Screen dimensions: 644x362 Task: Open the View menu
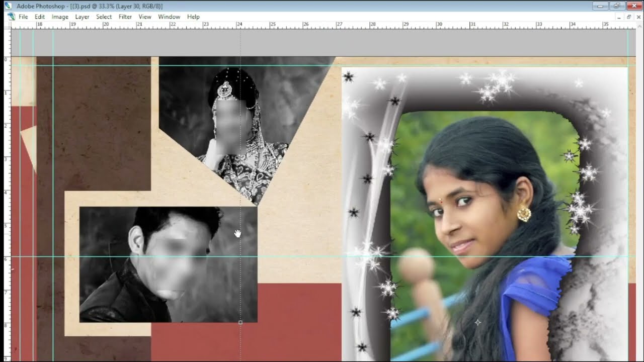[x=145, y=17]
